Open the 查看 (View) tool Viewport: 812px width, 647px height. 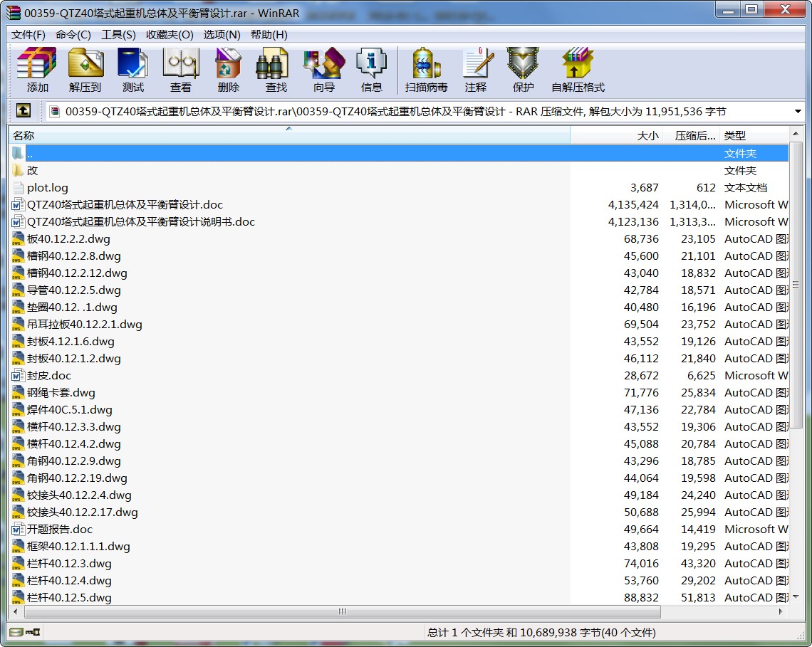coord(180,70)
